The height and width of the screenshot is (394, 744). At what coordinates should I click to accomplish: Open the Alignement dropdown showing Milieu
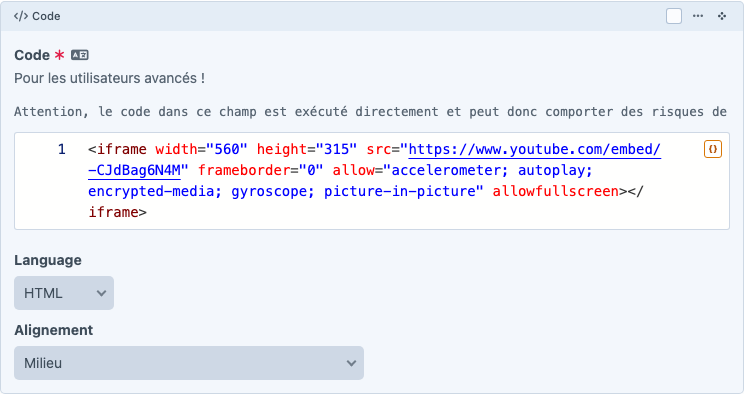click(x=189, y=363)
